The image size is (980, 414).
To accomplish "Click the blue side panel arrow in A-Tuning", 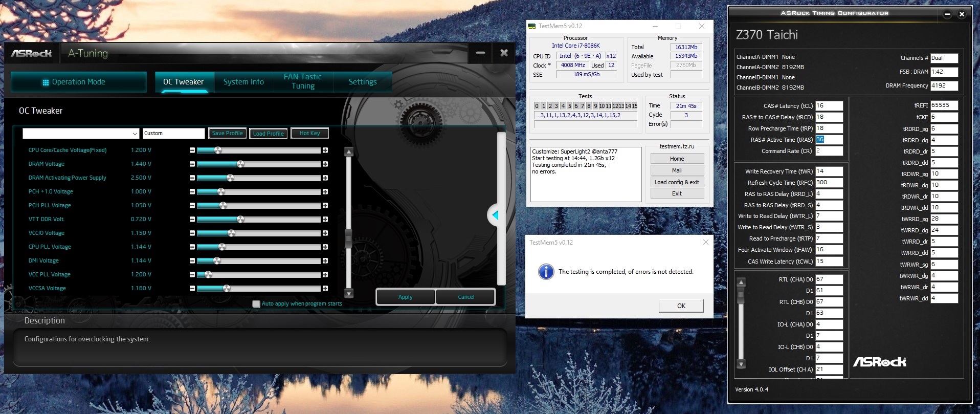I will point(494,215).
